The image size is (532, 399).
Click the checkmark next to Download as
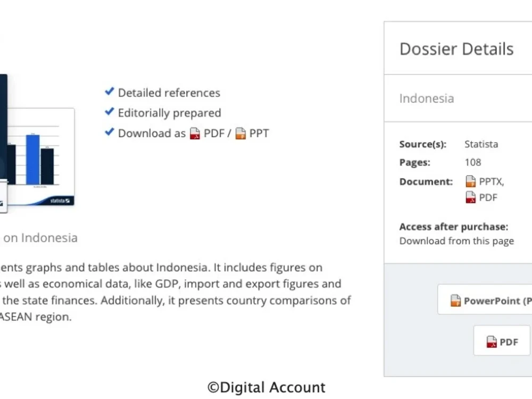pyautogui.click(x=109, y=132)
